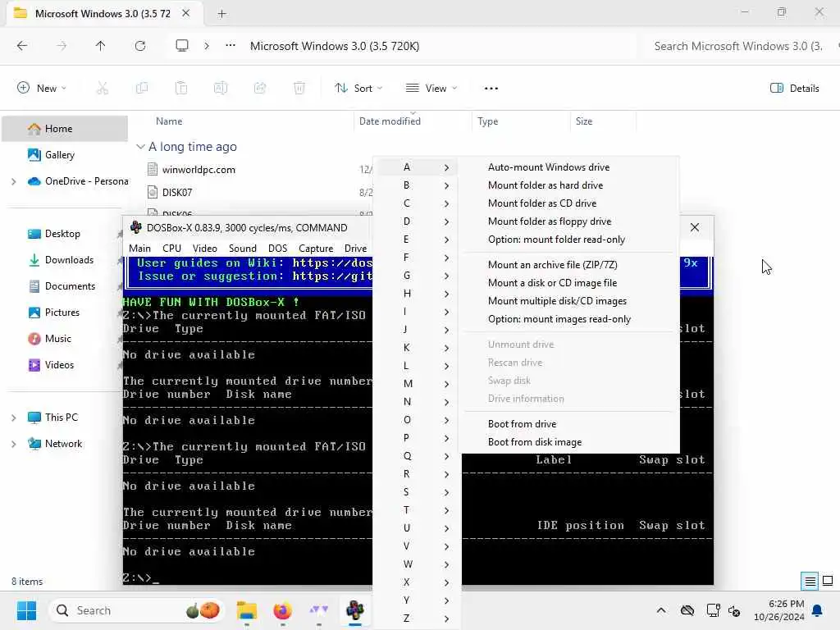The image size is (840, 630).
Task: Switch to large thumbnails view layout icon
Action: 828,581
